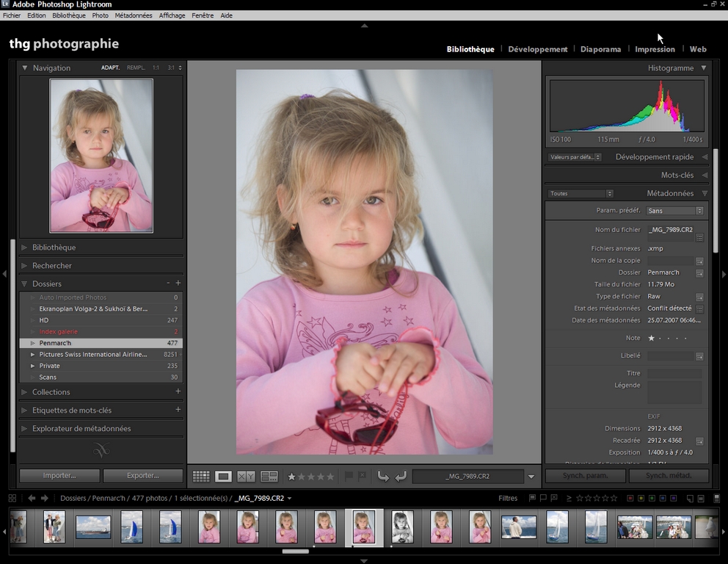Select the Loupe view icon
The height and width of the screenshot is (564, 728).
pyautogui.click(x=224, y=477)
